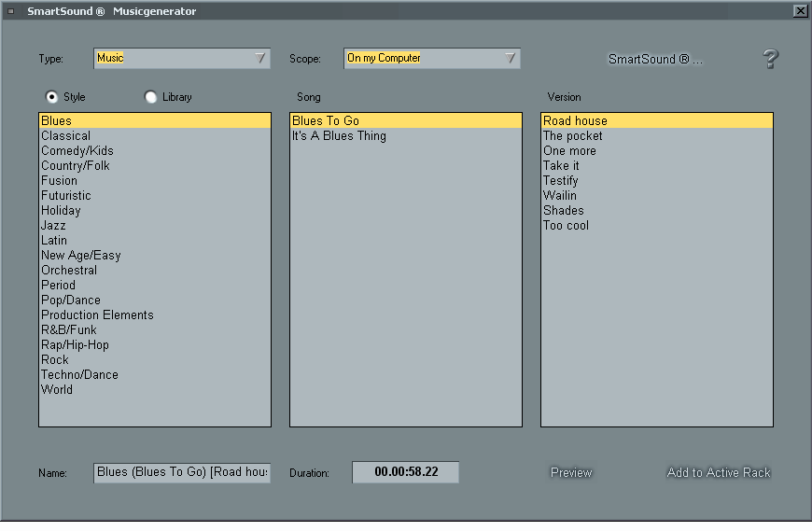The width and height of the screenshot is (812, 531).
Task: Select the Style radio button
Action: [x=52, y=97]
